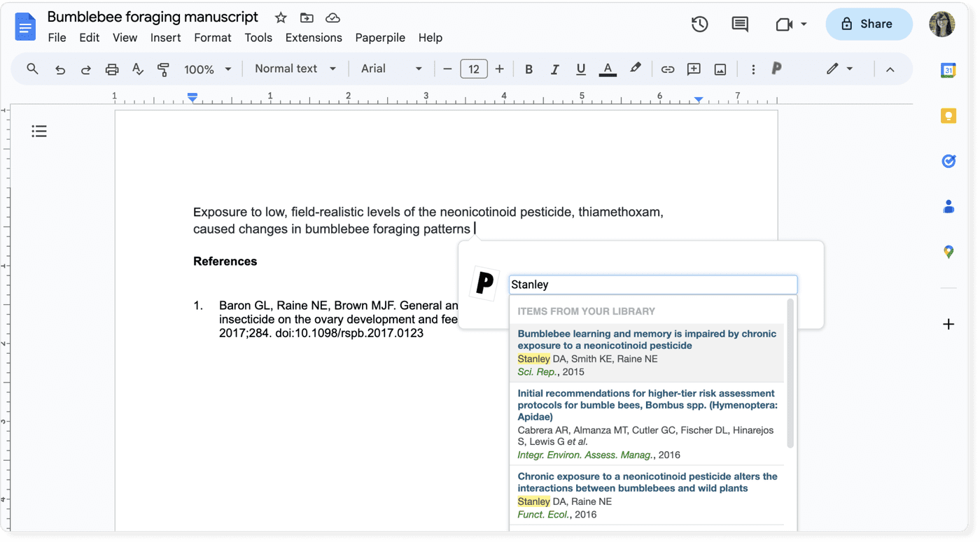Open the 100% zoom dropdown
This screenshot has height=542, width=980.
coord(207,69)
